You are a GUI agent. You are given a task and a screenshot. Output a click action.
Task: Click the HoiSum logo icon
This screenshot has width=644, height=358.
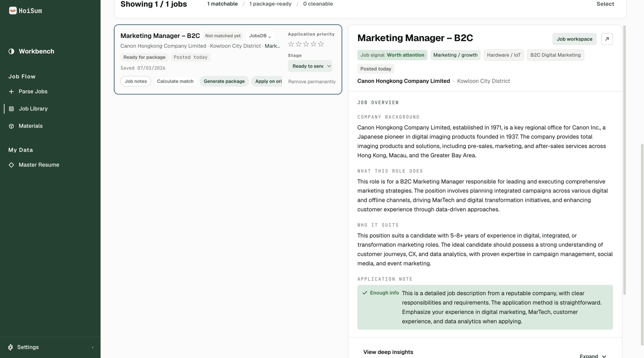pos(13,11)
